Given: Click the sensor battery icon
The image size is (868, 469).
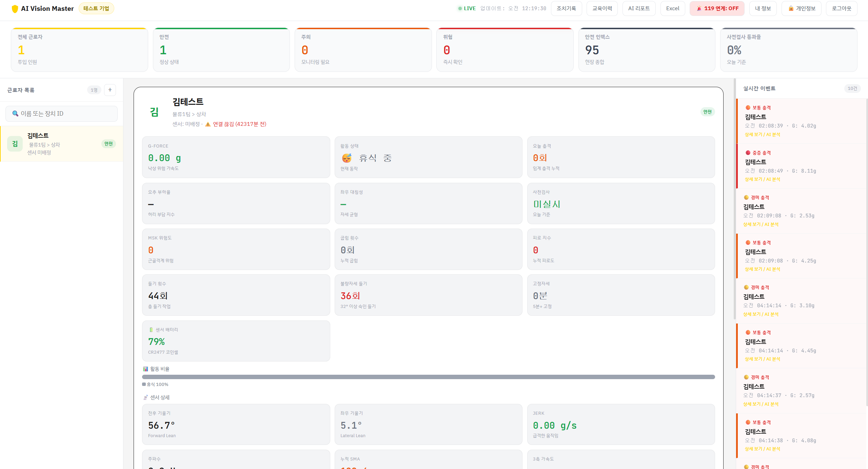Looking at the screenshot, I should click(x=151, y=330).
